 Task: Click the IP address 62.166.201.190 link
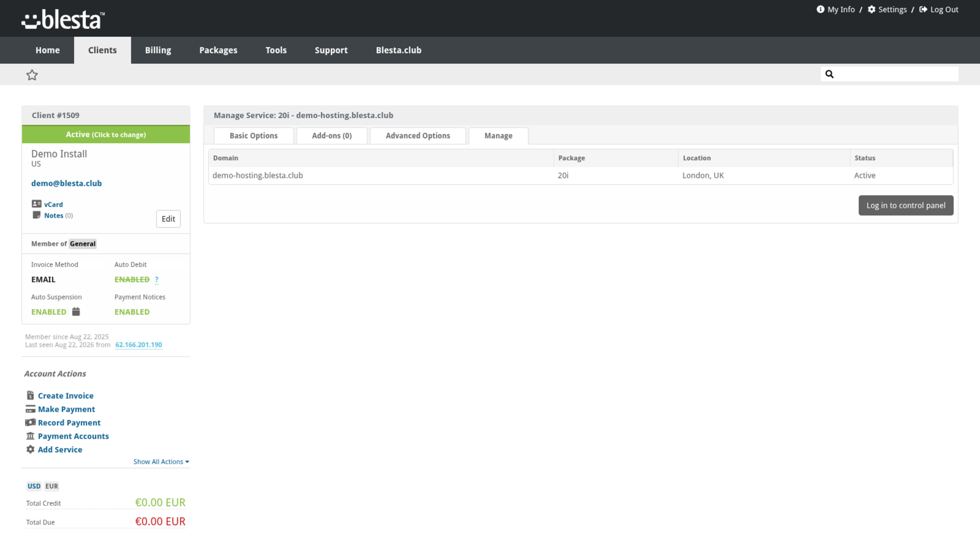[138, 345]
